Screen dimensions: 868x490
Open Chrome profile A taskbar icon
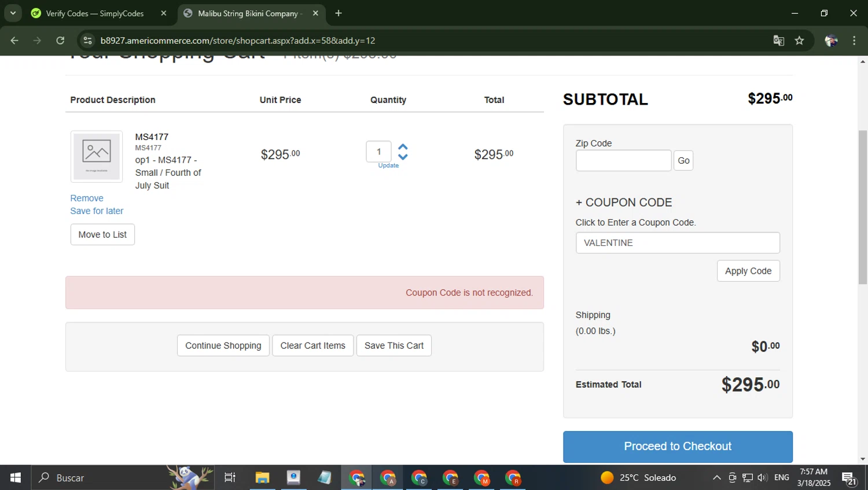(x=388, y=478)
